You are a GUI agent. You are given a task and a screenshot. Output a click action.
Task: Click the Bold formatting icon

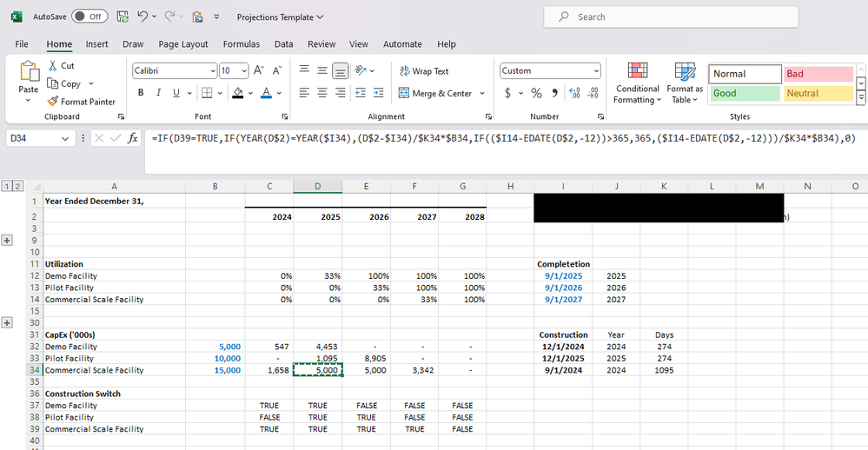point(141,93)
